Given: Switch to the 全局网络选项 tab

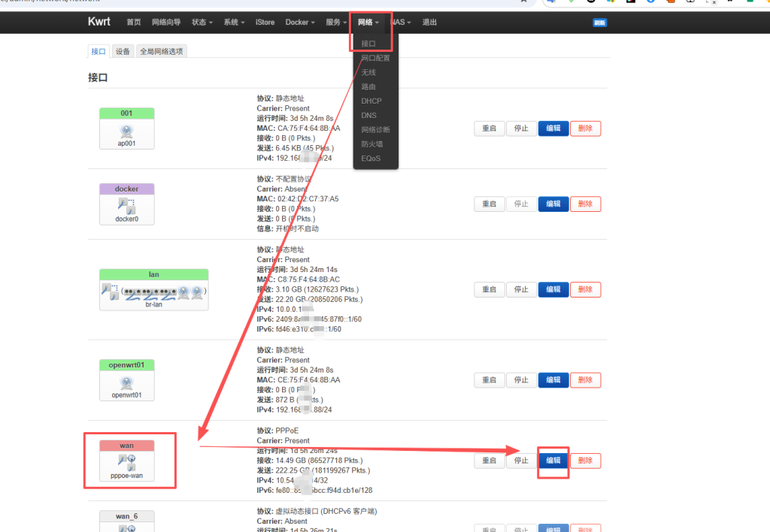Looking at the screenshot, I should click(161, 51).
